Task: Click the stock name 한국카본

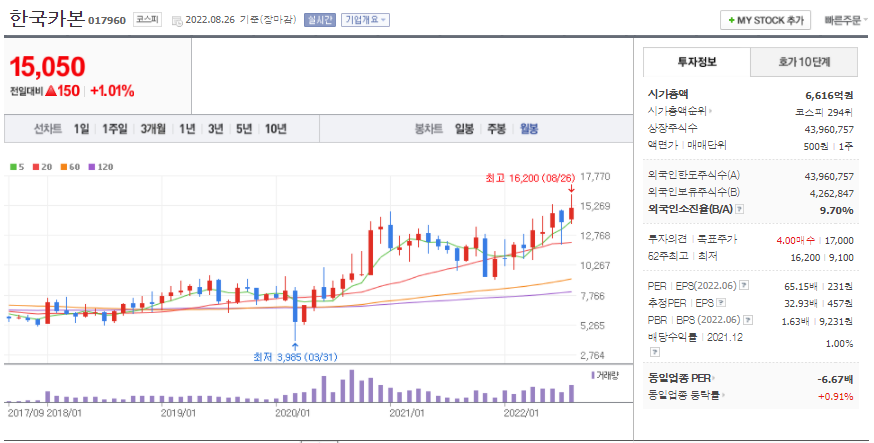Action: (47, 18)
